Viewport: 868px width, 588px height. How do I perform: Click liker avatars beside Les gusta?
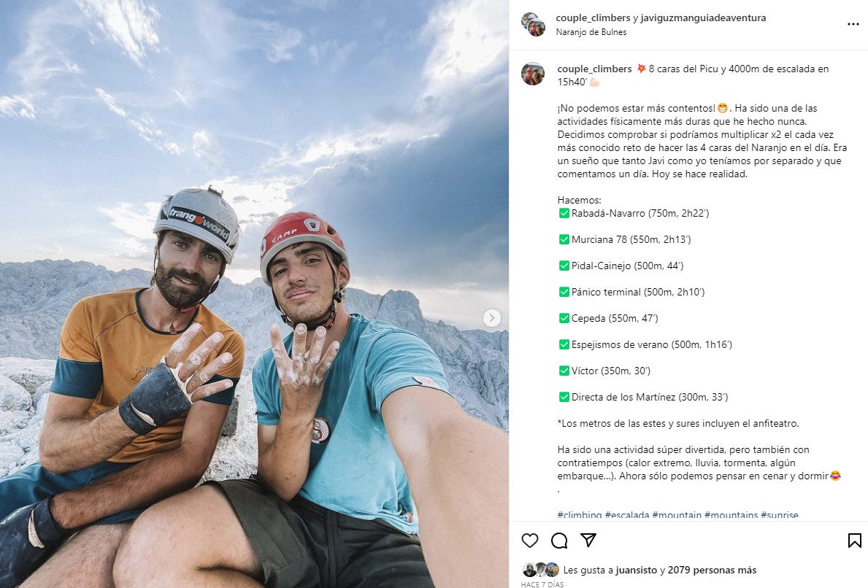coord(541,570)
